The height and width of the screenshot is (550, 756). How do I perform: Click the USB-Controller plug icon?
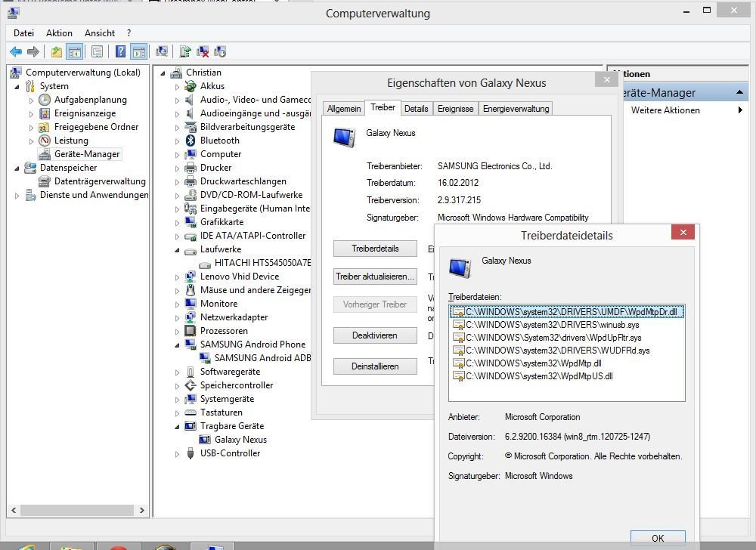[191, 453]
